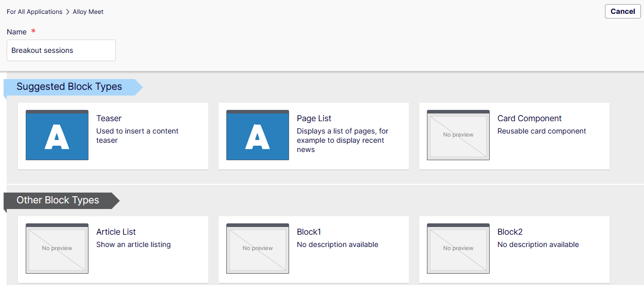This screenshot has width=644, height=285.
Task: Click Block2's 'No description available' text
Action: coord(538,244)
